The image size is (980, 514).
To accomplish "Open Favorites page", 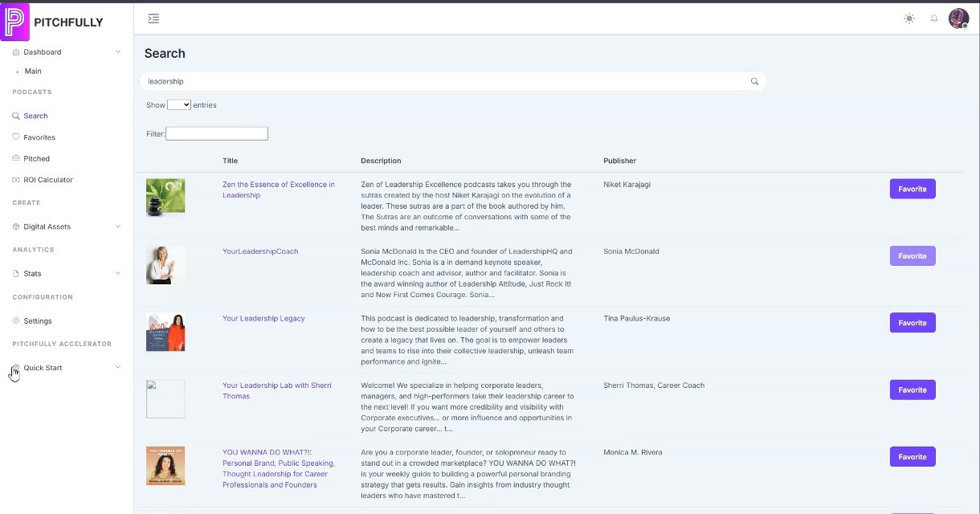I will click(39, 137).
